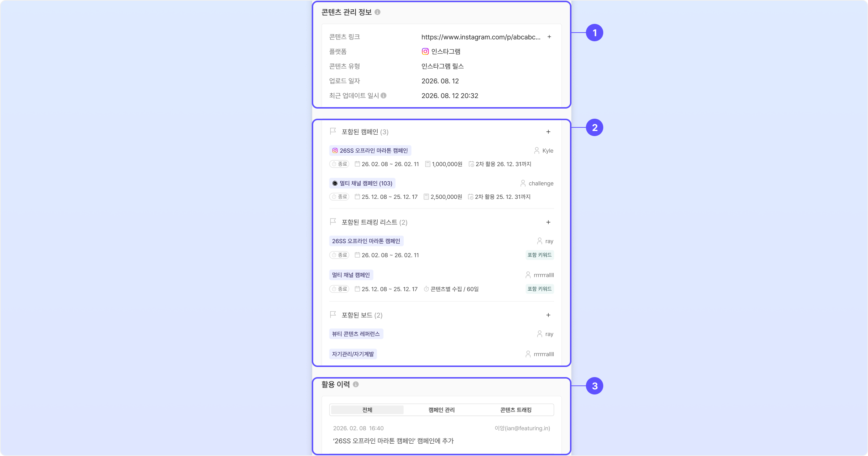The height and width of the screenshot is (456, 868).
Task: Switch to the 전체 tab
Action: point(367,410)
